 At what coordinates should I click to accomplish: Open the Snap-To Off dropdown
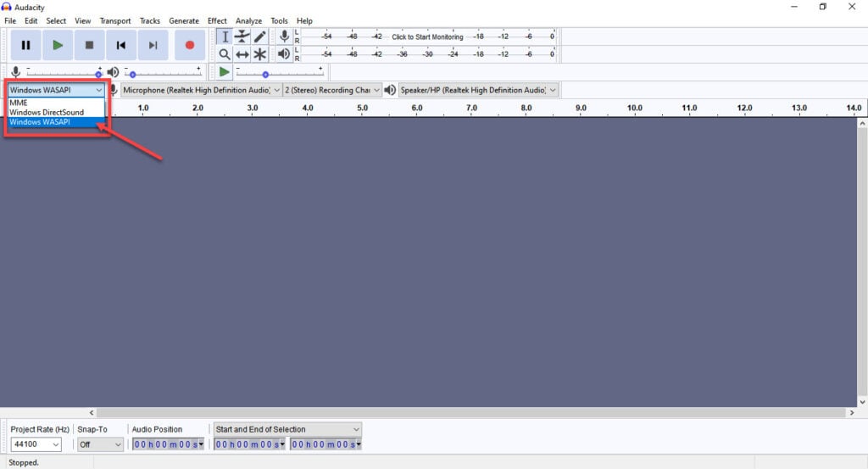(100, 444)
